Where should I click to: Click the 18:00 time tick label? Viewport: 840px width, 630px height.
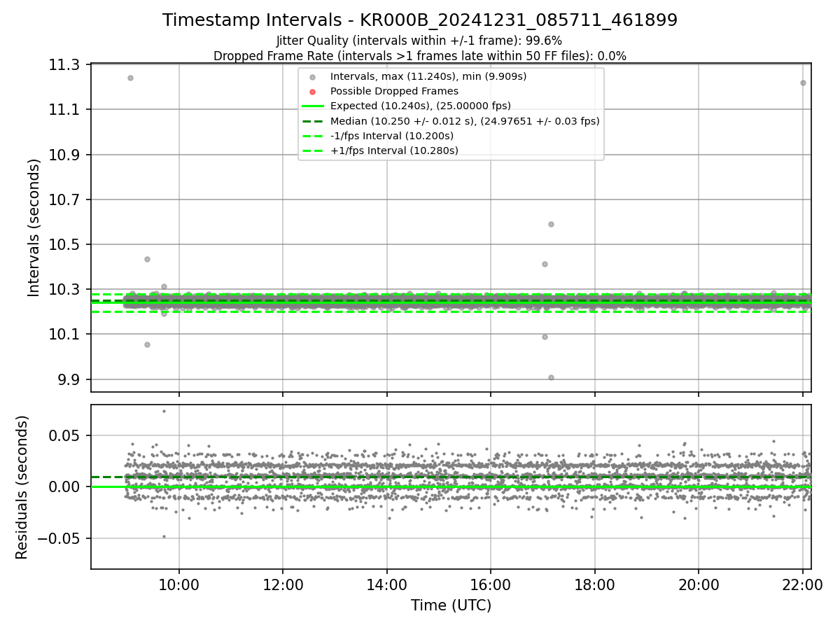click(595, 584)
